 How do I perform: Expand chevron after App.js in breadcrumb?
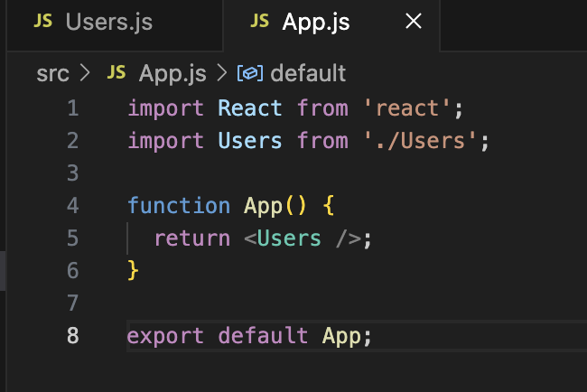222,72
